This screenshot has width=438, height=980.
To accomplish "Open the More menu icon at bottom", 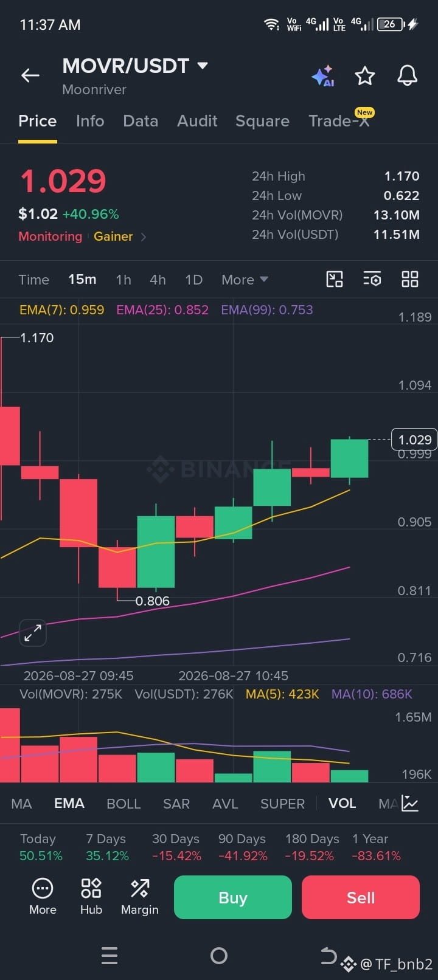I will pyautogui.click(x=43, y=897).
